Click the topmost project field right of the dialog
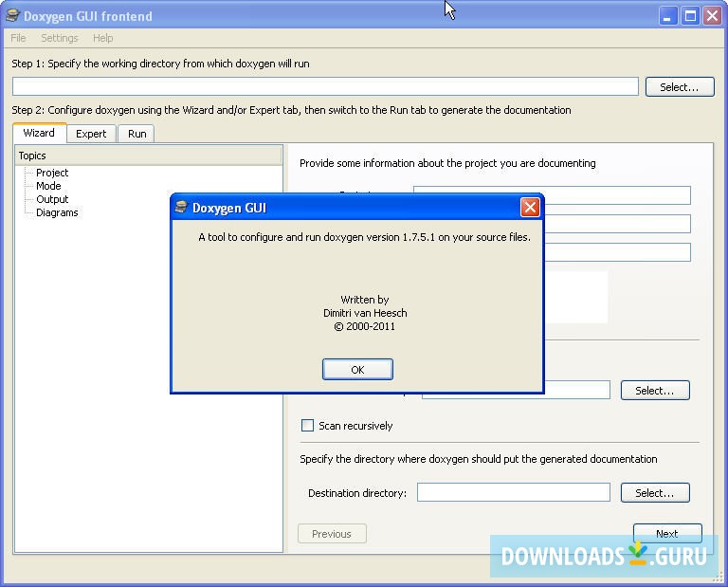The height and width of the screenshot is (587, 728). tap(617, 195)
